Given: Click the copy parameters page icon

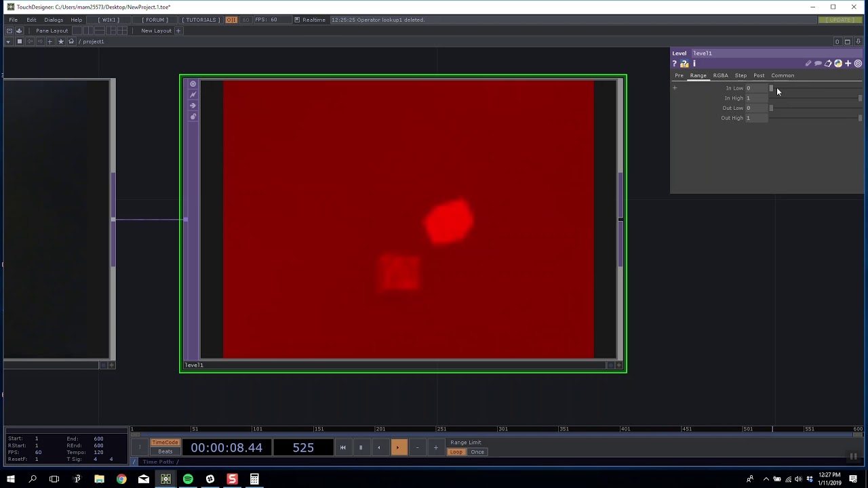Looking at the screenshot, I should pyautogui.click(x=828, y=63).
